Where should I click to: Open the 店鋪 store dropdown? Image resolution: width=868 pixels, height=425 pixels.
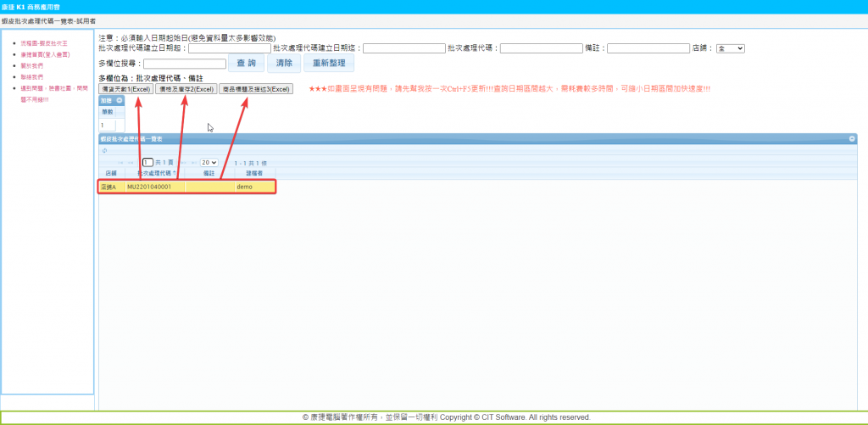[x=730, y=49]
